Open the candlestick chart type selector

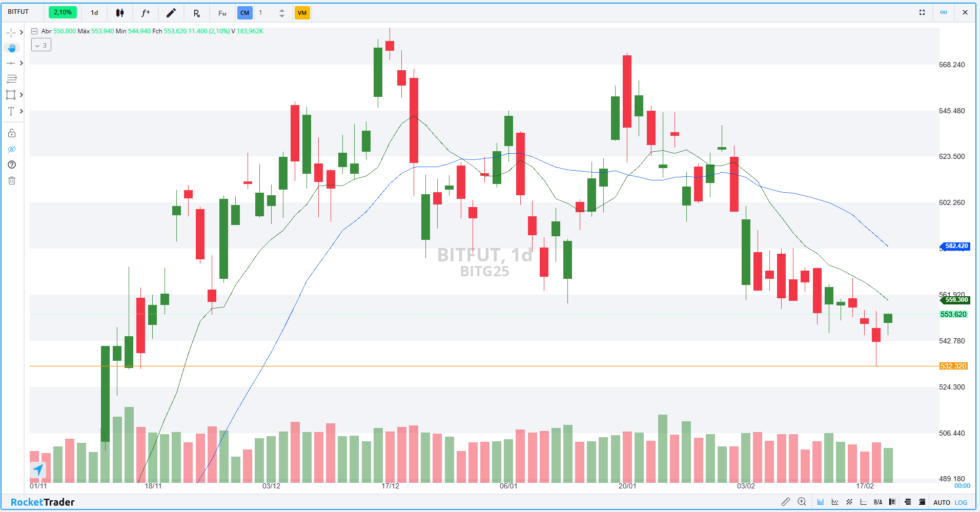120,13
